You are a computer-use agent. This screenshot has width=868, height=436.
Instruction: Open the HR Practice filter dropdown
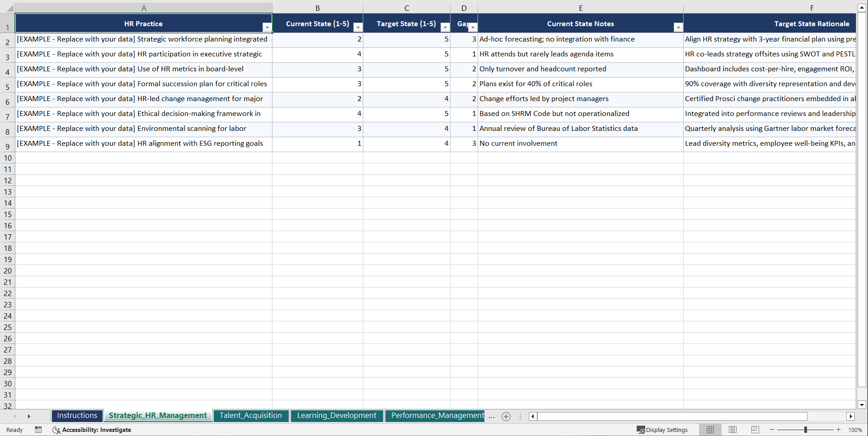[267, 27]
